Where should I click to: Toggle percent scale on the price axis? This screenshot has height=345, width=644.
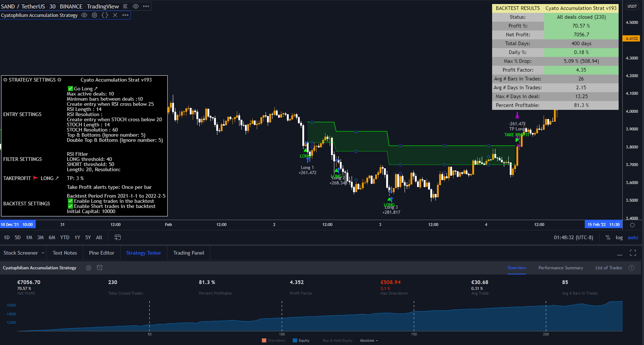608,237
